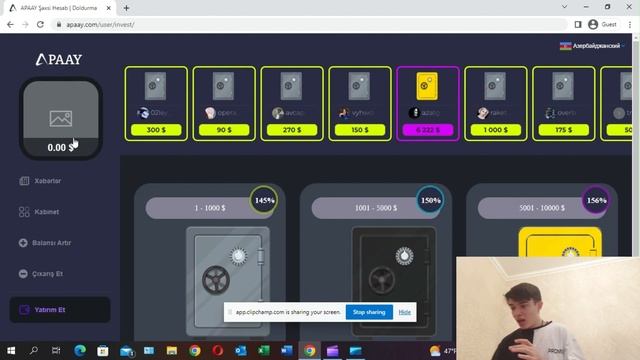640x360 pixels.
Task: Open the tab search chevron
Action: click(x=564, y=7)
